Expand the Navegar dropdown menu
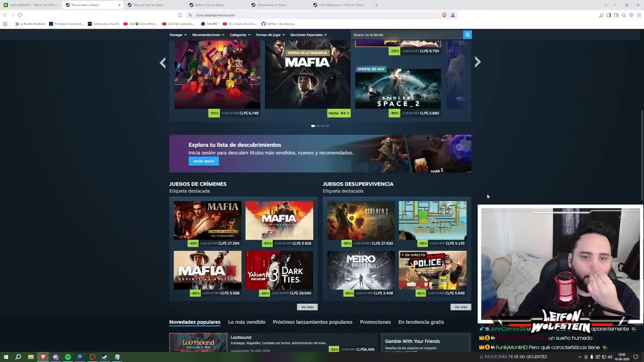 (x=178, y=35)
